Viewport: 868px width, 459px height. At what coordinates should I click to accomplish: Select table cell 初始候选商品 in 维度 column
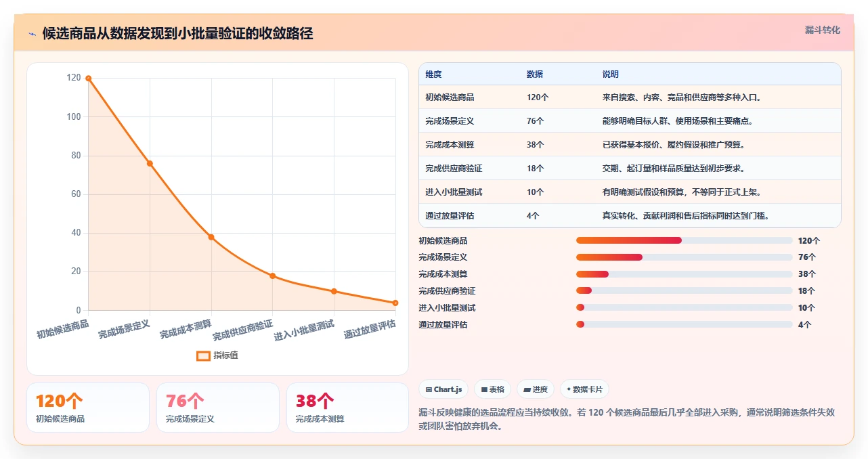(450, 97)
